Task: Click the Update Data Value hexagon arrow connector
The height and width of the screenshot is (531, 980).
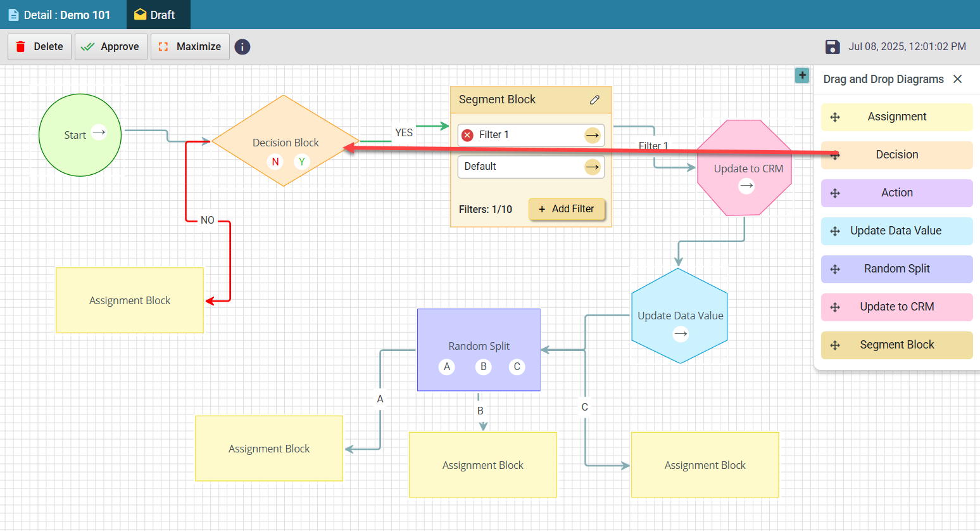Action: [681, 334]
